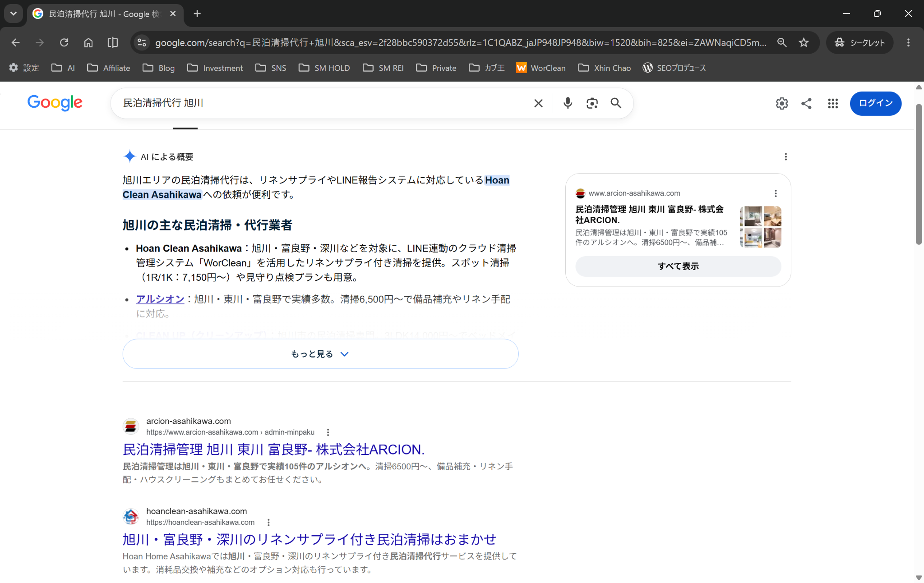Viewport: 924px width, 583px height.
Task: Click the Google logo
Action: (x=55, y=103)
